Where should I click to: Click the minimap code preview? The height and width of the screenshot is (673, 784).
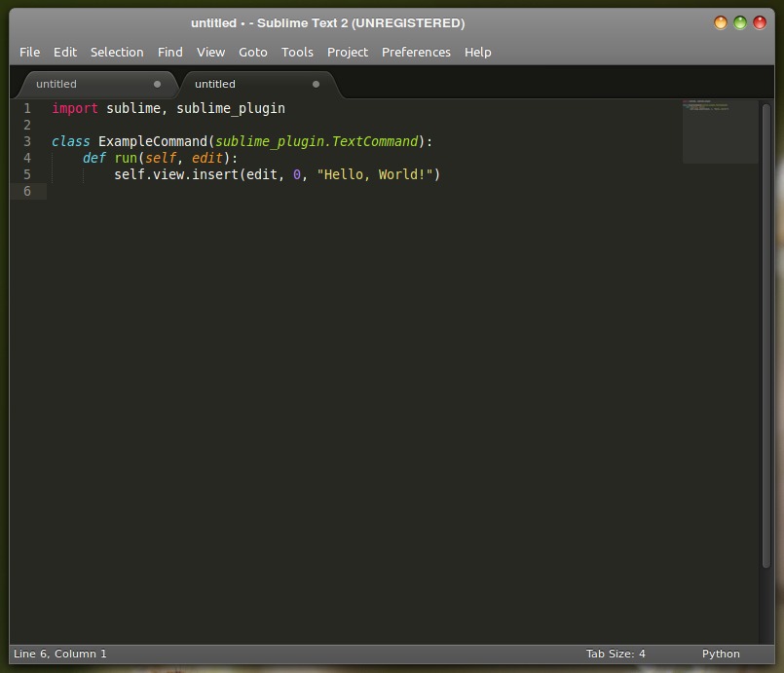[x=720, y=131]
